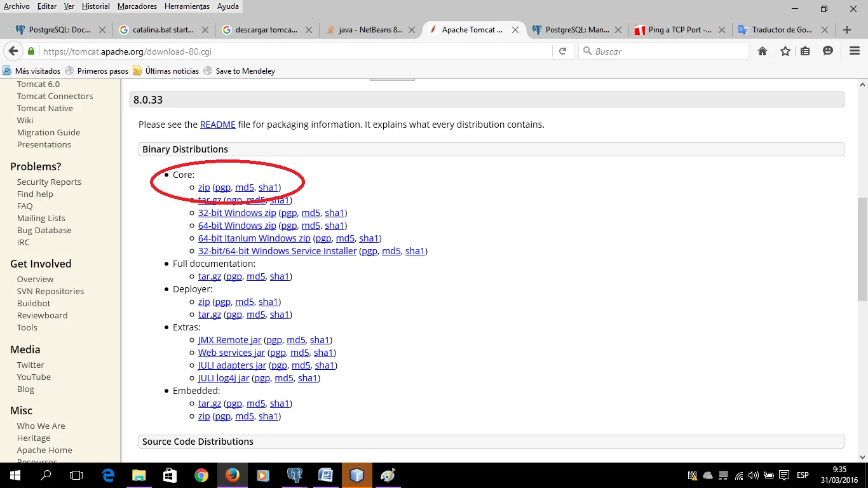Switch the ESP keyboard language indicator

803,475
